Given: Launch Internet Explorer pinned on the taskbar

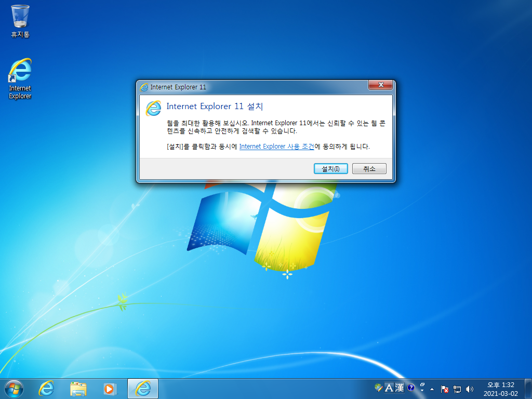Looking at the screenshot, I should click(46, 389).
